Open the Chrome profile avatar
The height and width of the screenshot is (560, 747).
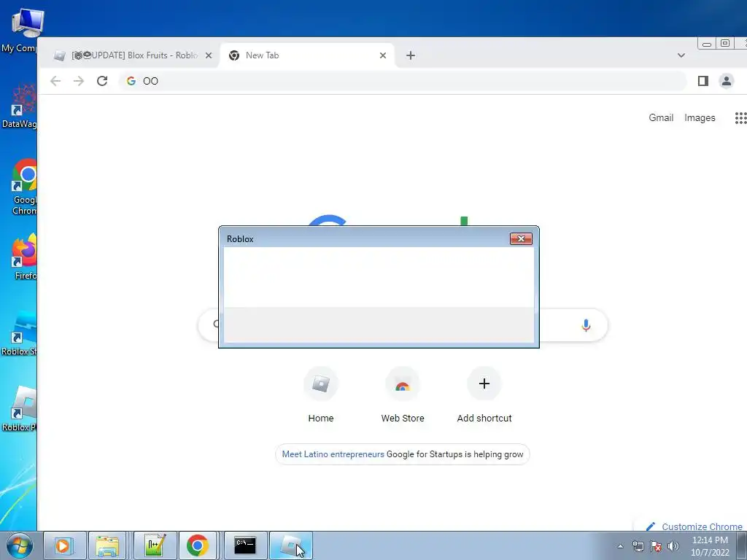726,81
